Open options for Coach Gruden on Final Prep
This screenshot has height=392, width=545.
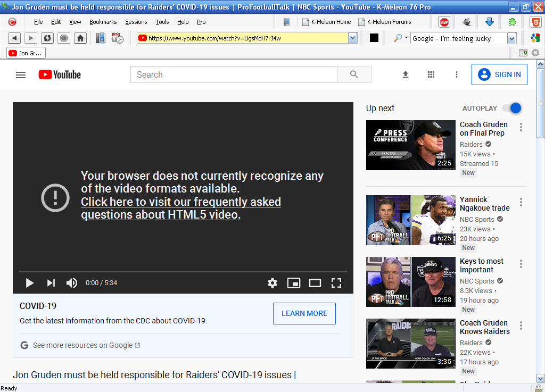click(x=521, y=127)
